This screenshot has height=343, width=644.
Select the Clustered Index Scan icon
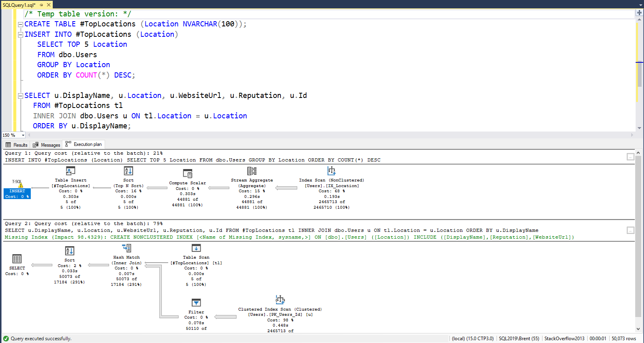(280, 300)
